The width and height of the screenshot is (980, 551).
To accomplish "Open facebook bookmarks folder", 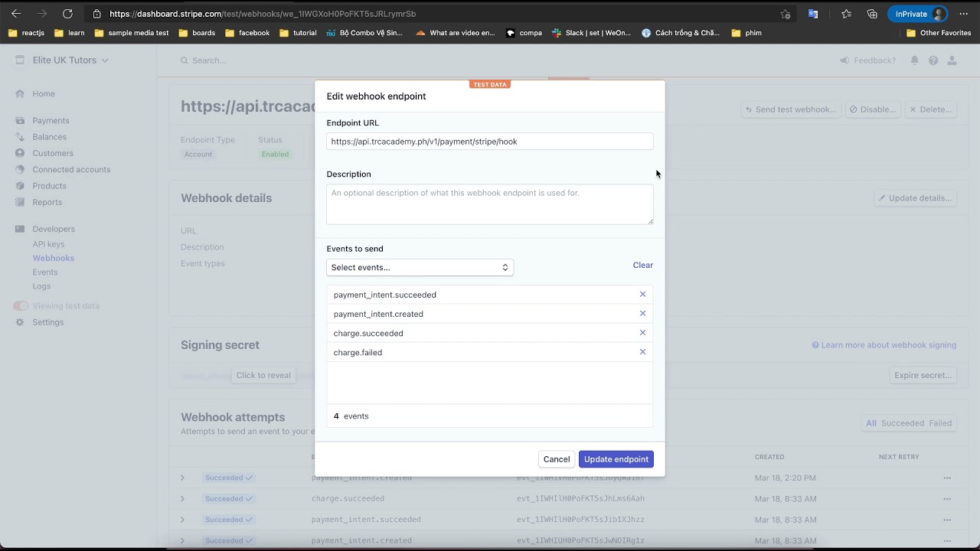I will pyautogui.click(x=247, y=33).
